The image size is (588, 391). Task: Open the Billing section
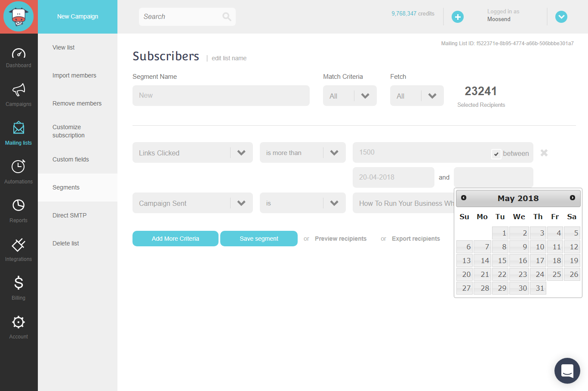18,289
